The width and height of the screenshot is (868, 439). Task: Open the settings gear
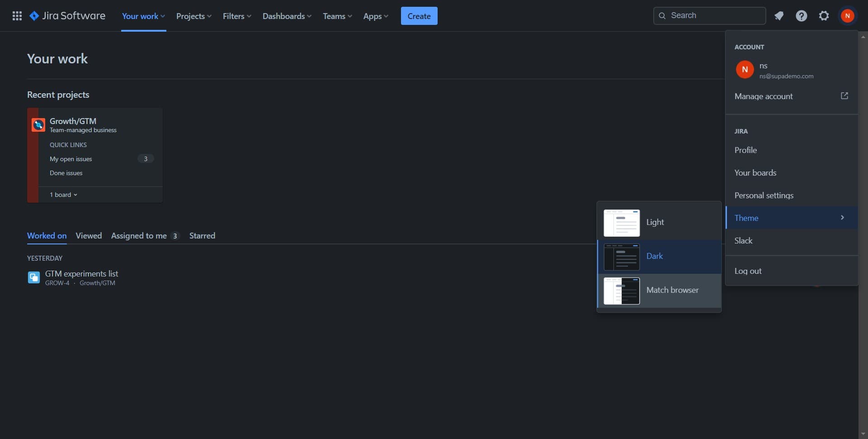823,15
